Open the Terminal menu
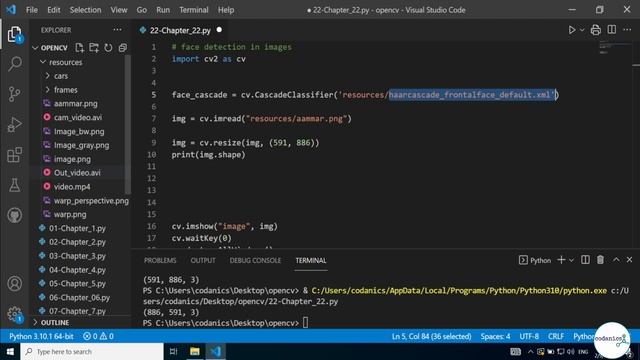 tap(194, 10)
